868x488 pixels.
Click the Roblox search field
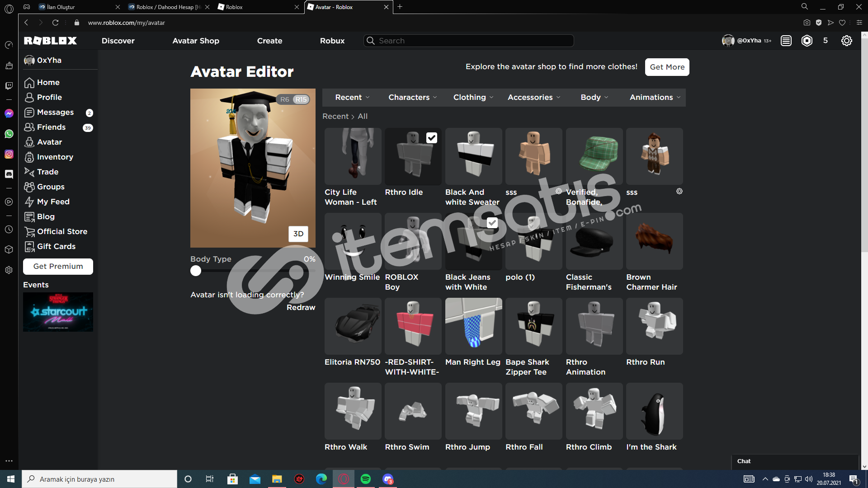click(x=469, y=41)
